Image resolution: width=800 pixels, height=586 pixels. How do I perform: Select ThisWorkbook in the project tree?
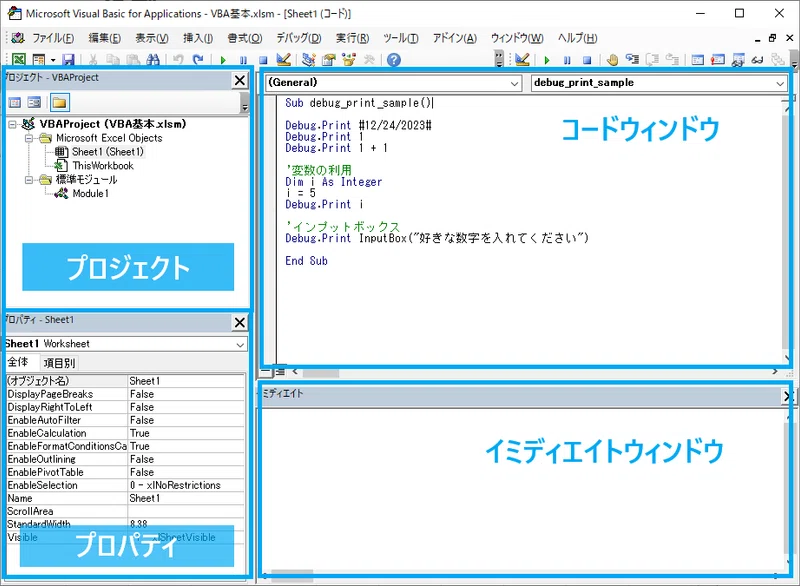[x=103, y=166]
